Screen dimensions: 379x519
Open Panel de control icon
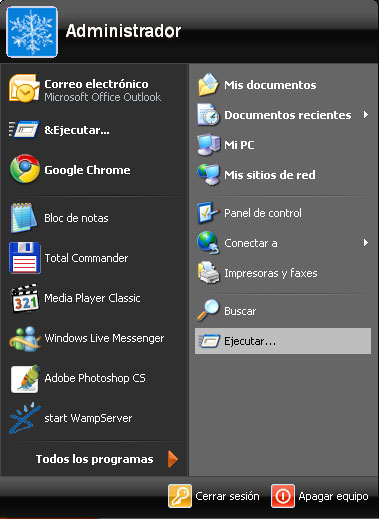click(x=208, y=212)
